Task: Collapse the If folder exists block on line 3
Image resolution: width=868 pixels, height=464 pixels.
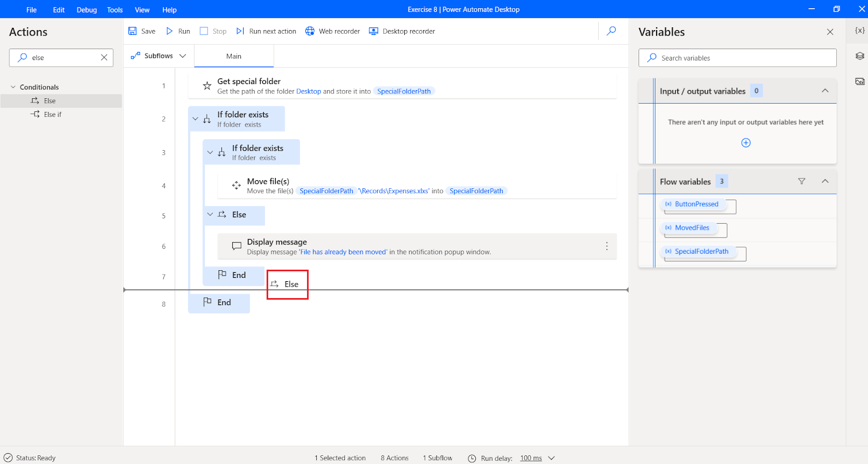Action: [210, 152]
